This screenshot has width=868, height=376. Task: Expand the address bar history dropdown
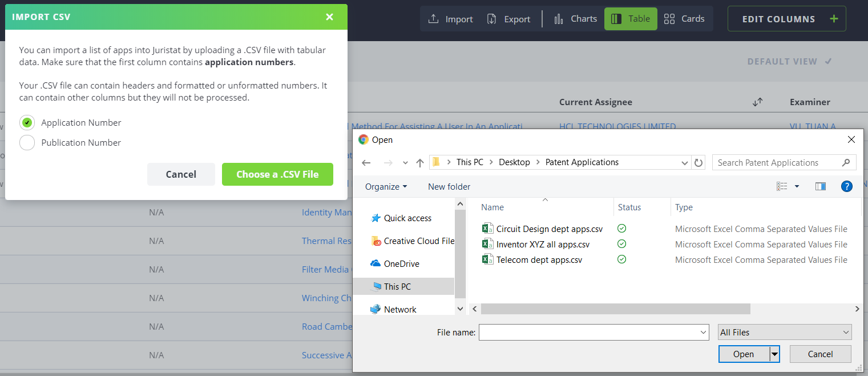pos(685,163)
